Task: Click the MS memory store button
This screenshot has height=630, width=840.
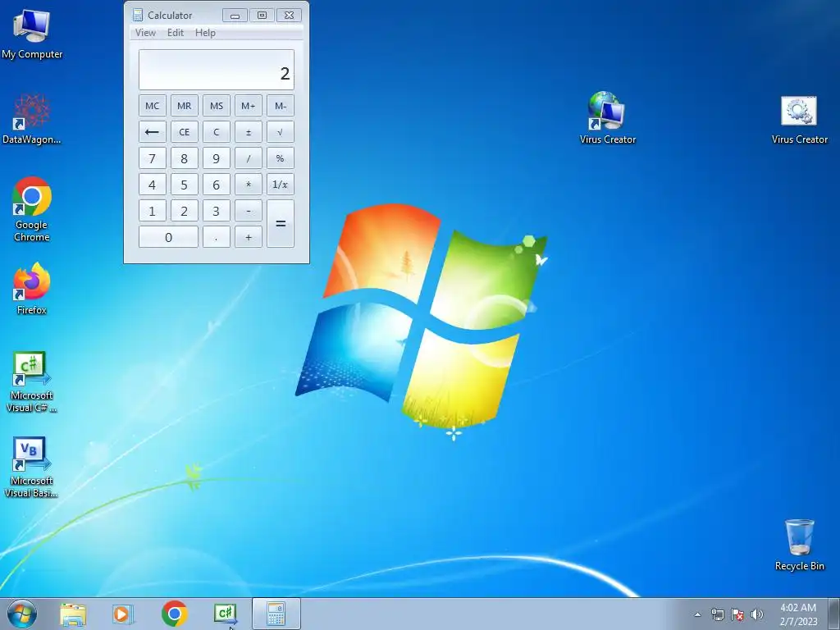Action: 217,106
